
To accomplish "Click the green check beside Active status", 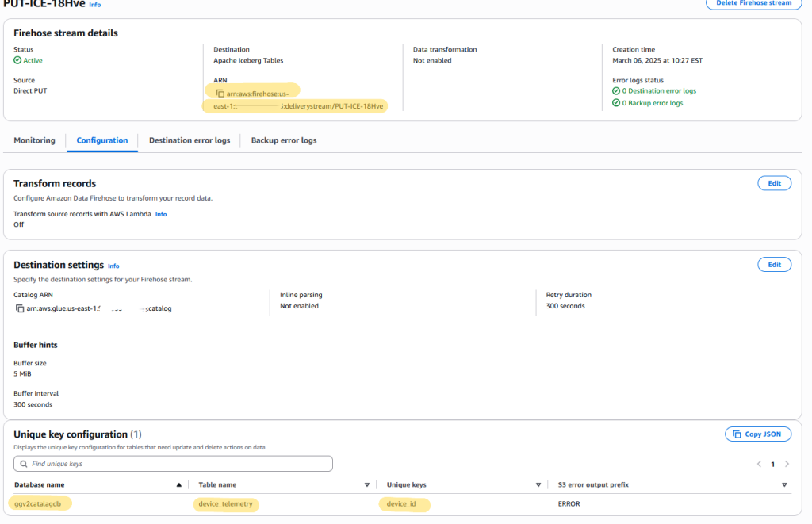I will [x=17, y=59].
